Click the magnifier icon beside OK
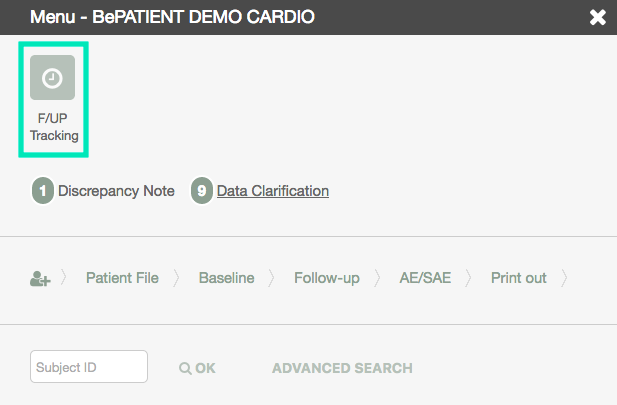Screen dimensions: 617x405 [x=185, y=368]
